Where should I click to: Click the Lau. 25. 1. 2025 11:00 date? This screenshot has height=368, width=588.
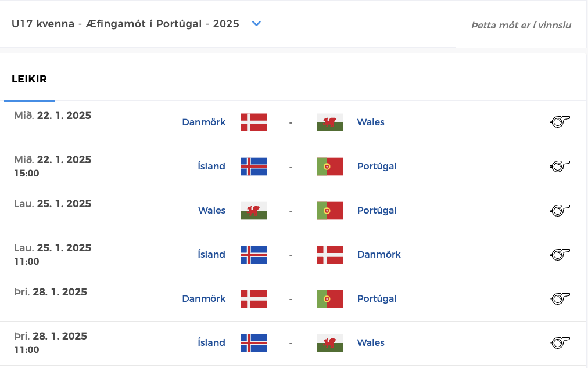[52, 254]
